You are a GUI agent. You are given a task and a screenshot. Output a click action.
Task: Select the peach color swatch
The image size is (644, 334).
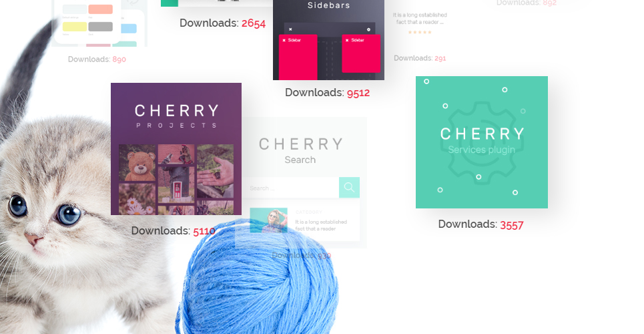(x=100, y=9)
